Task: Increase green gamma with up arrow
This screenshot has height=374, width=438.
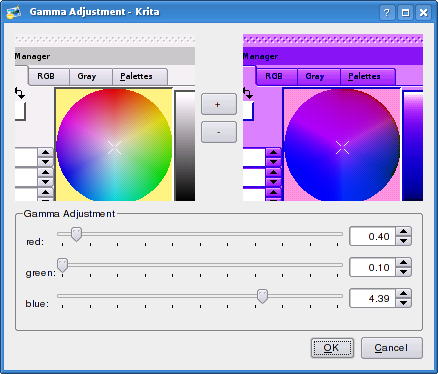Action: (x=404, y=263)
